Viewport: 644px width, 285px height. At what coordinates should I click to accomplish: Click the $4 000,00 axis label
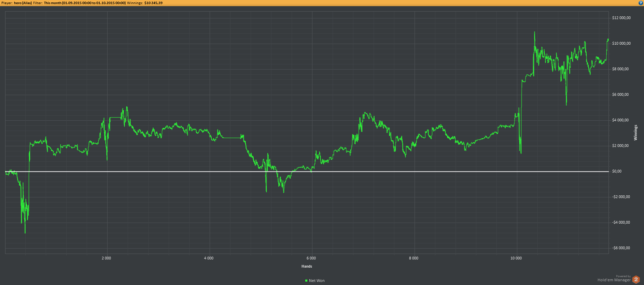(620, 120)
